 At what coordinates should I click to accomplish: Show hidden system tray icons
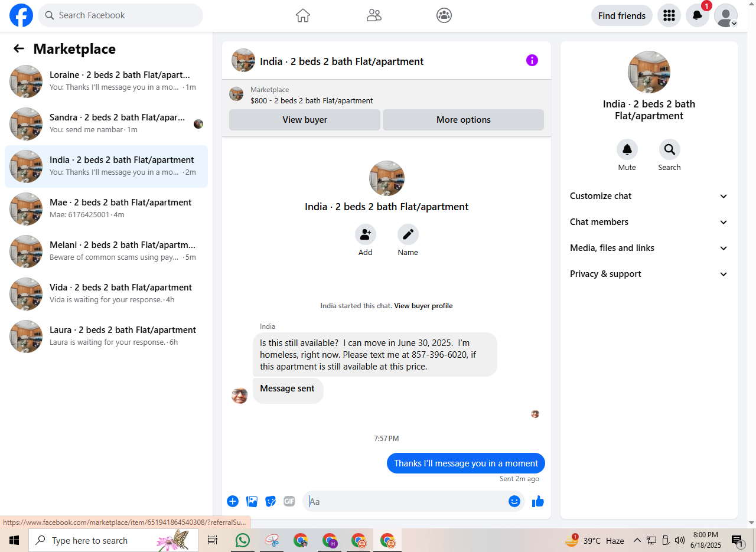637,540
